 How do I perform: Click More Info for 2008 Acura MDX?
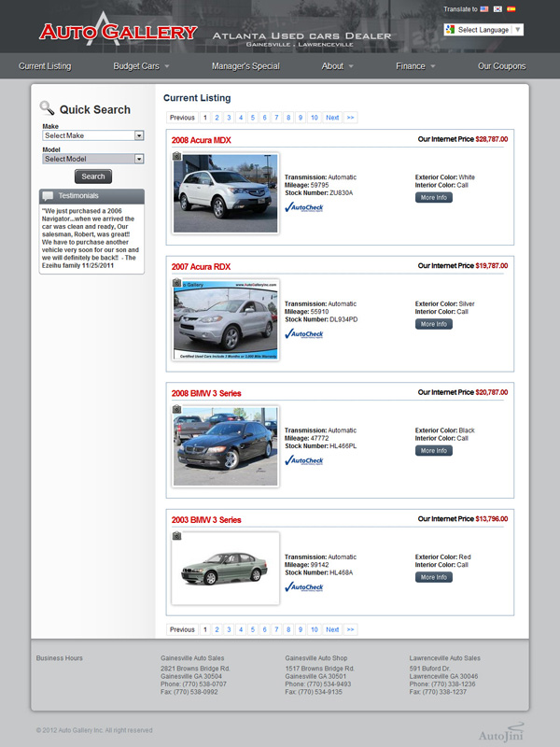434,197
